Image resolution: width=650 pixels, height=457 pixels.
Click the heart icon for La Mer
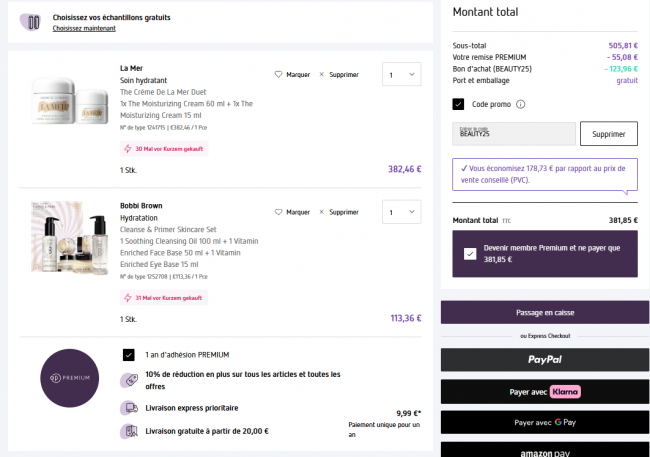[x=279, y=74]
